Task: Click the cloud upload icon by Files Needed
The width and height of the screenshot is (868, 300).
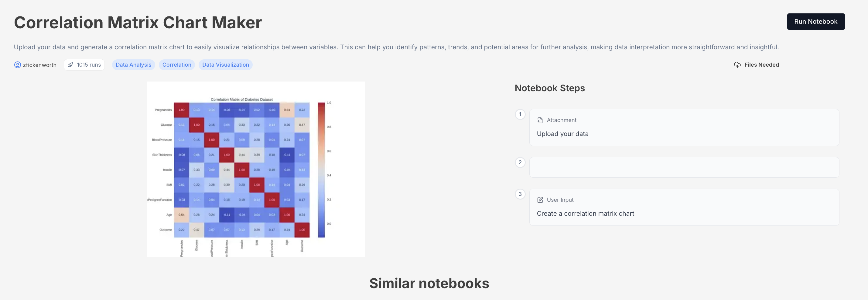Action: click(x=737, y=65)
